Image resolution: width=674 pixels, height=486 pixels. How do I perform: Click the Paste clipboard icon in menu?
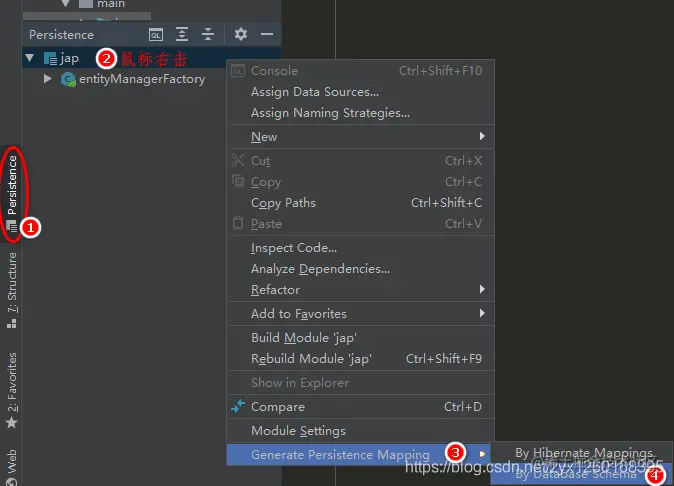tap(238, 223)
